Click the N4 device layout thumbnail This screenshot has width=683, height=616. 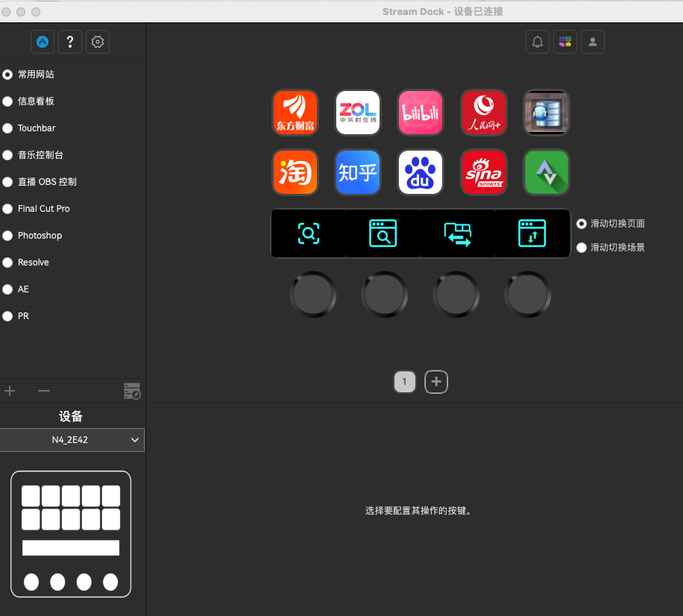point(71,534)
